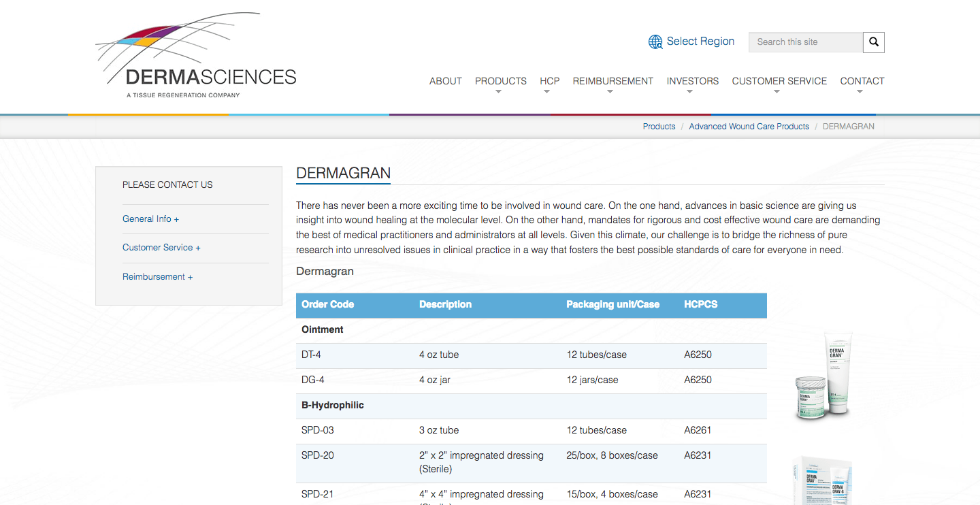Viewport: 980px width, 505px height.
Task: Click the Ointment section row
Action: pos(532,330)
